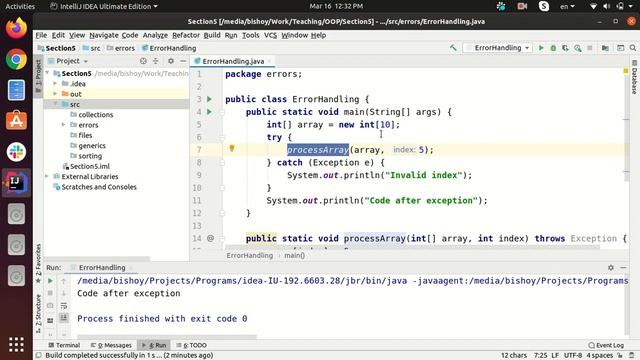The width and height of the screenshot is (640, 360).
Task: Click the profiler run icon in toolbar
Action: [578, 48]
